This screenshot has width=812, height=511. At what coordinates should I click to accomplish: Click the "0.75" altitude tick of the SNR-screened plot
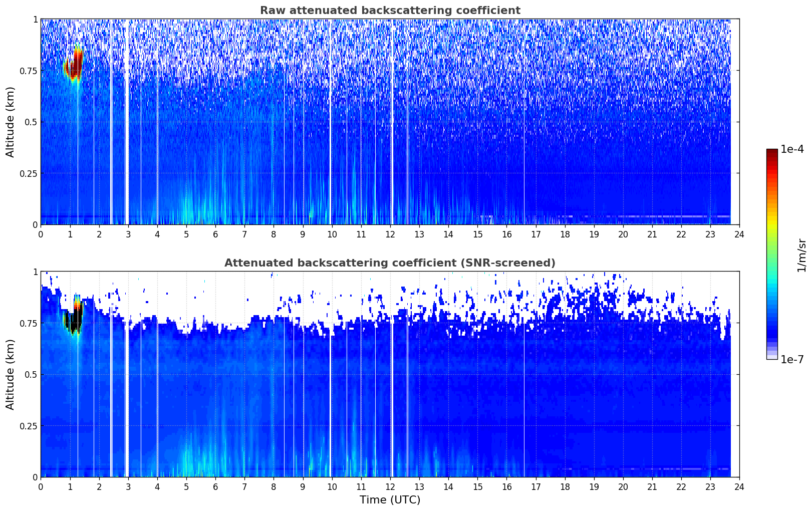[x=29, y=323]
